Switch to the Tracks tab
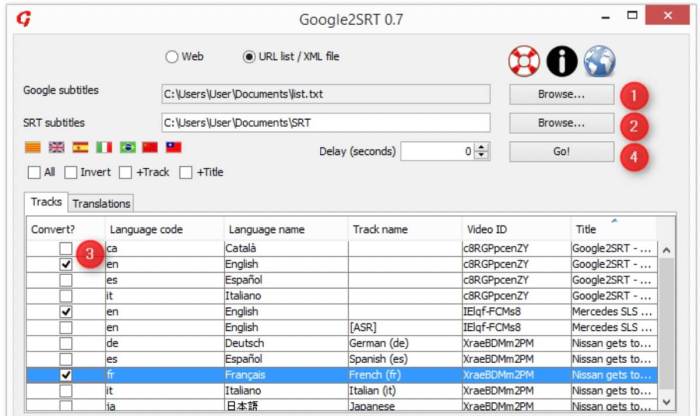Viewport: 700px width, 416px height. pos(46,202)
